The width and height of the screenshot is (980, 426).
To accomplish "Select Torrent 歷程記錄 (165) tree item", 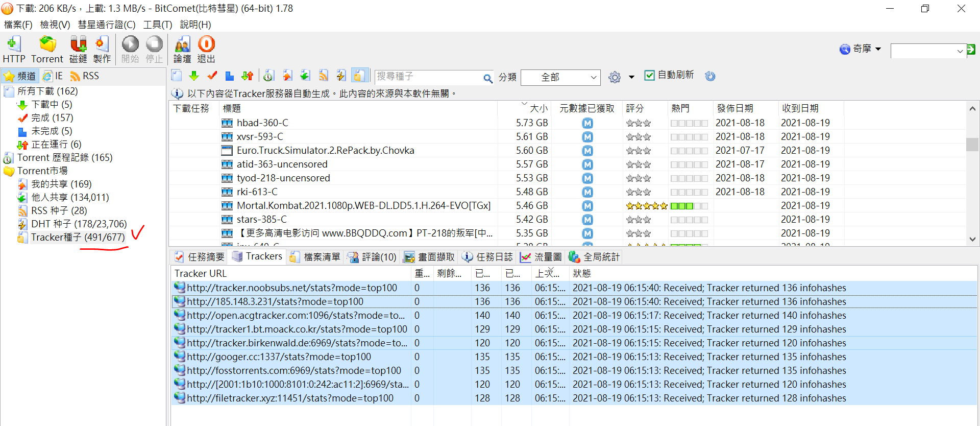I will tap(65, 158).
